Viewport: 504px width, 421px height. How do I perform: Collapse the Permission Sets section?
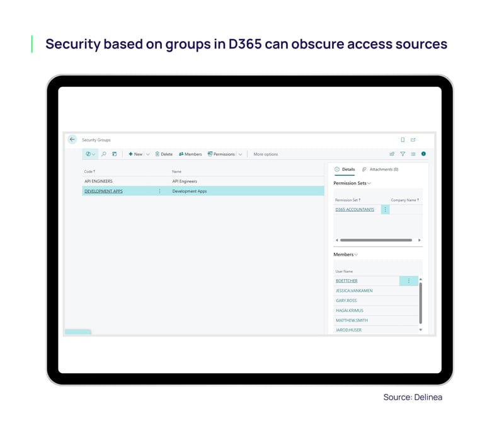352,183
